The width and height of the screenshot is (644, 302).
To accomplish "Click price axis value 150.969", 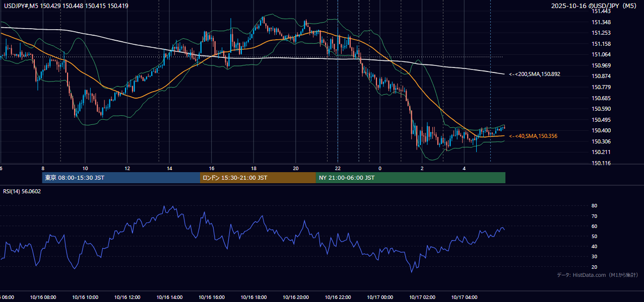I will coord(602,65).
